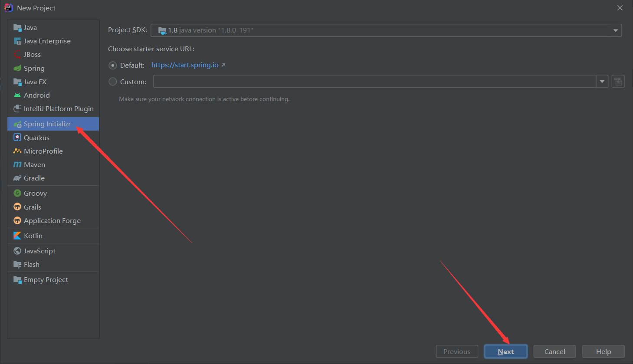Click the custom URL manage icon button
Screen dimensions: 633x364
(618, 82)
